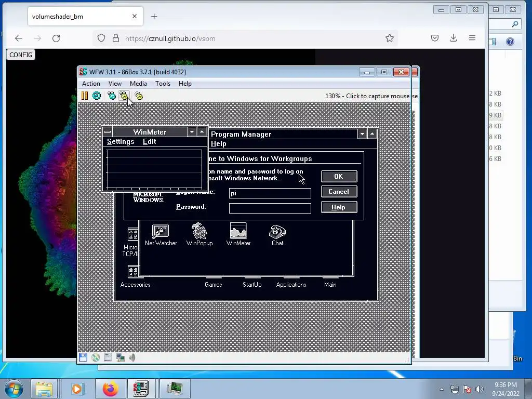Click the search magnifier in background window
Screen dimensions: 532x399
pyautogui.click(x=515, y=24)
